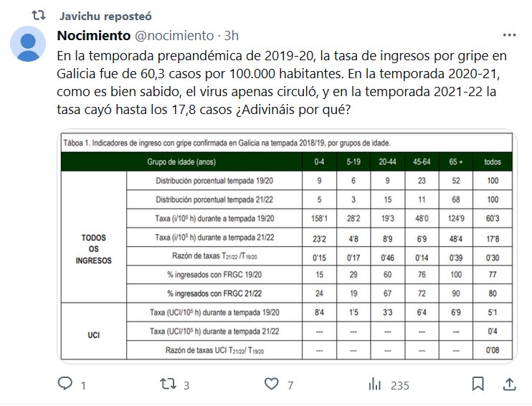Click the reply count number 1

click(84, 386)
